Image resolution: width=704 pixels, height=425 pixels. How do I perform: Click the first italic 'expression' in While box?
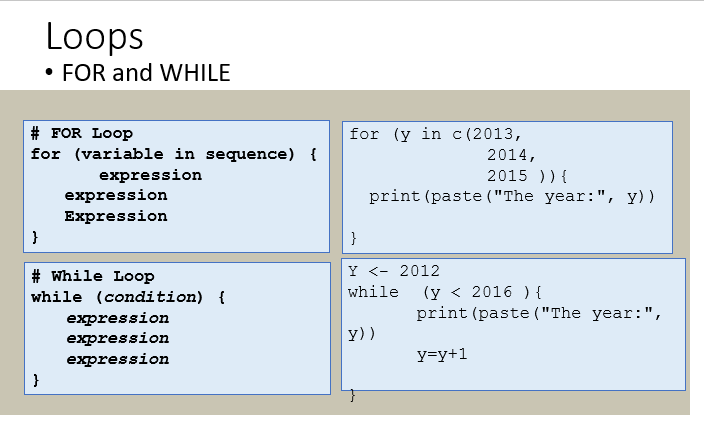(x=118, y=318)
